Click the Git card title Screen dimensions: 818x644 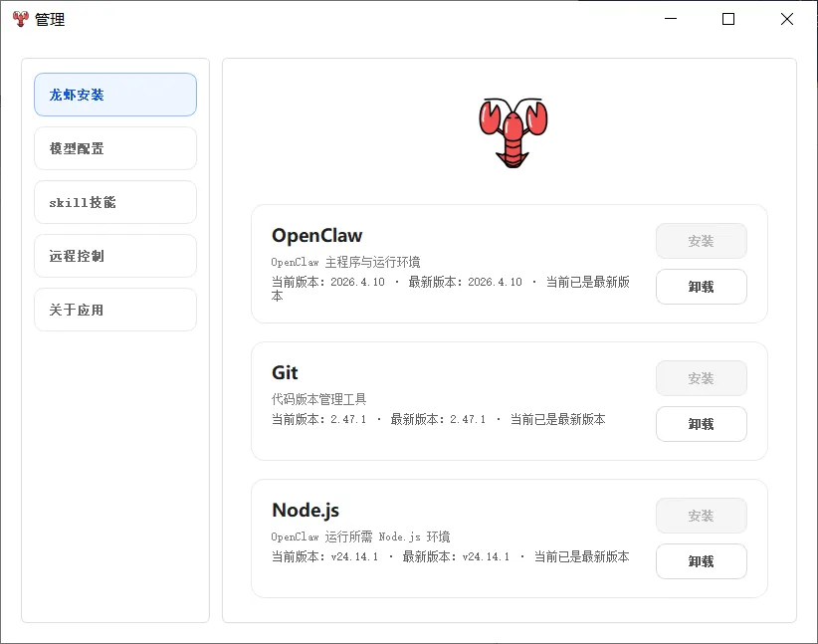tap(285, 372)
